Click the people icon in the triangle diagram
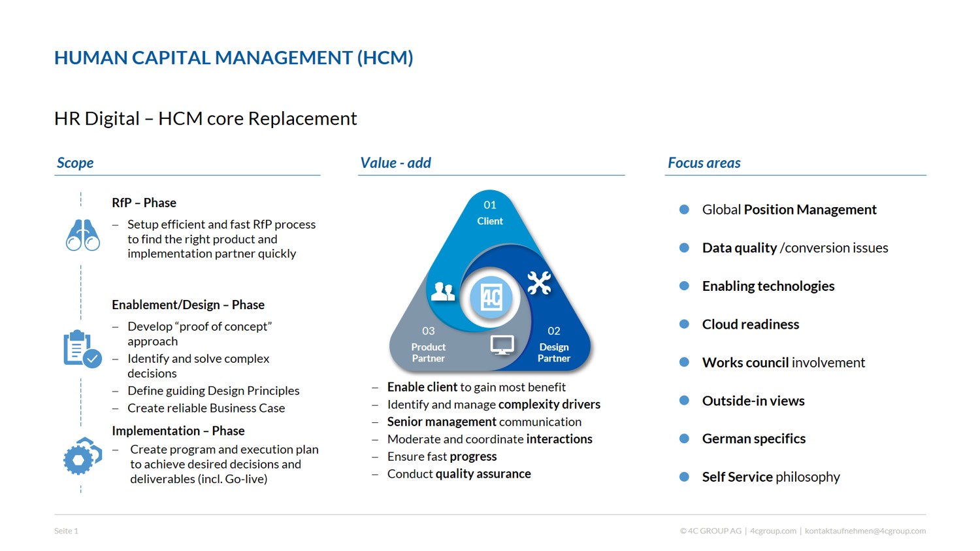This screenshot has width=980, height=551. (443, 291)
